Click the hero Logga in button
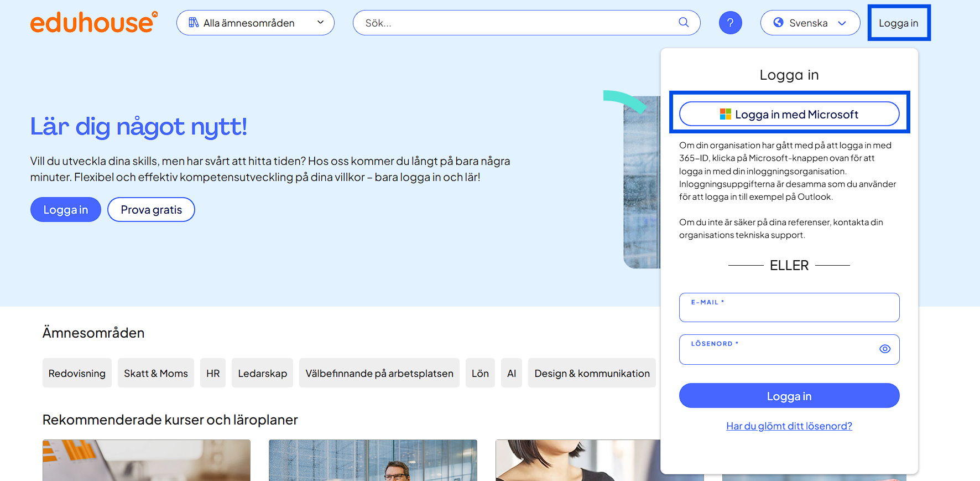The height and width of the screenshot is (481, 980). click(x=66, y=210)
